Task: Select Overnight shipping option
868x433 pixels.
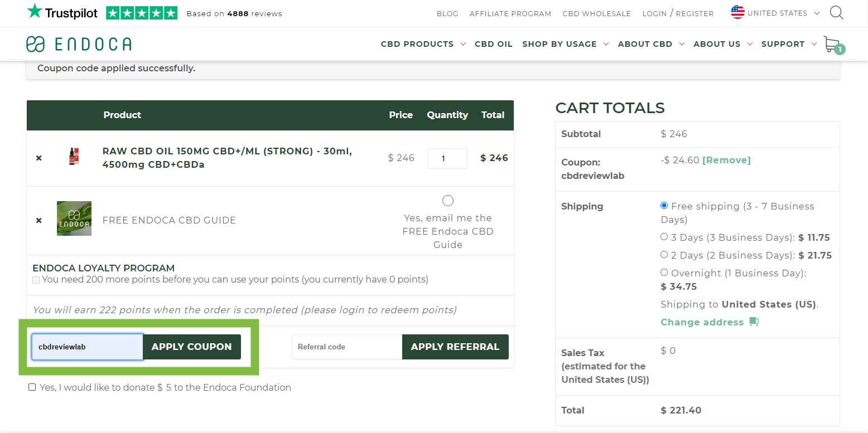Action: pyautogui.click(x=664, y=273)
